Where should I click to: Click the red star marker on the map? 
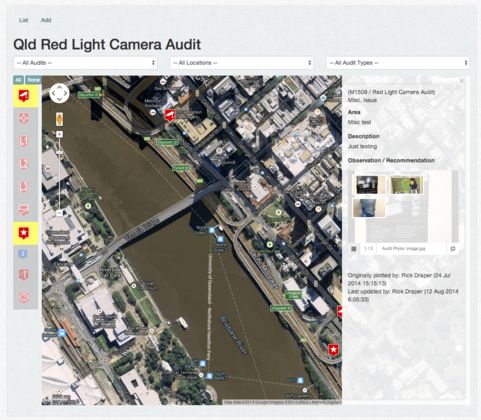point(333,350)
